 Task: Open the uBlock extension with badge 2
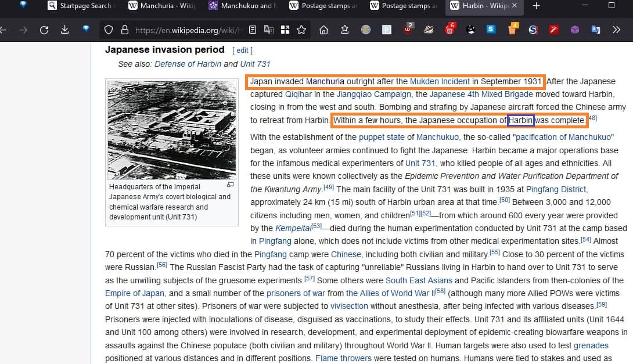tap(408, 28)
